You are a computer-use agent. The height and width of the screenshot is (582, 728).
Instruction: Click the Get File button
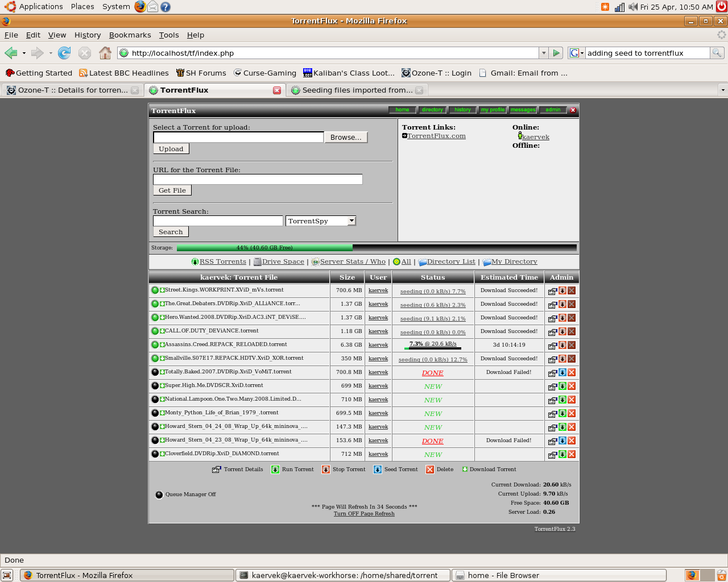(172, 190)
